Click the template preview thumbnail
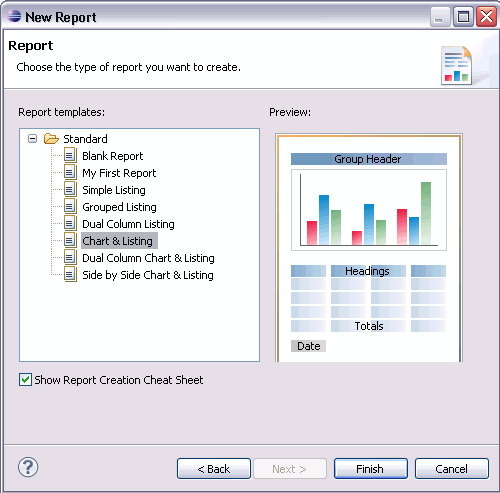Screen dimensions: 500x493 (369, 248)
